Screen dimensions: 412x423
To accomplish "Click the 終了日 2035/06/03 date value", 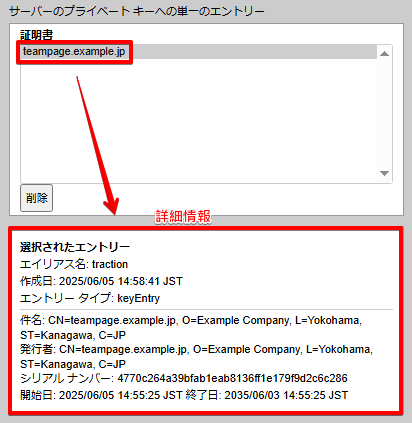I will pos(286,395).
